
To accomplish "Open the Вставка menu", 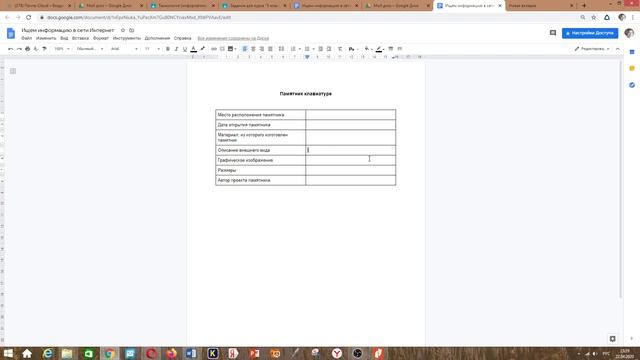I will pos(80,38).
